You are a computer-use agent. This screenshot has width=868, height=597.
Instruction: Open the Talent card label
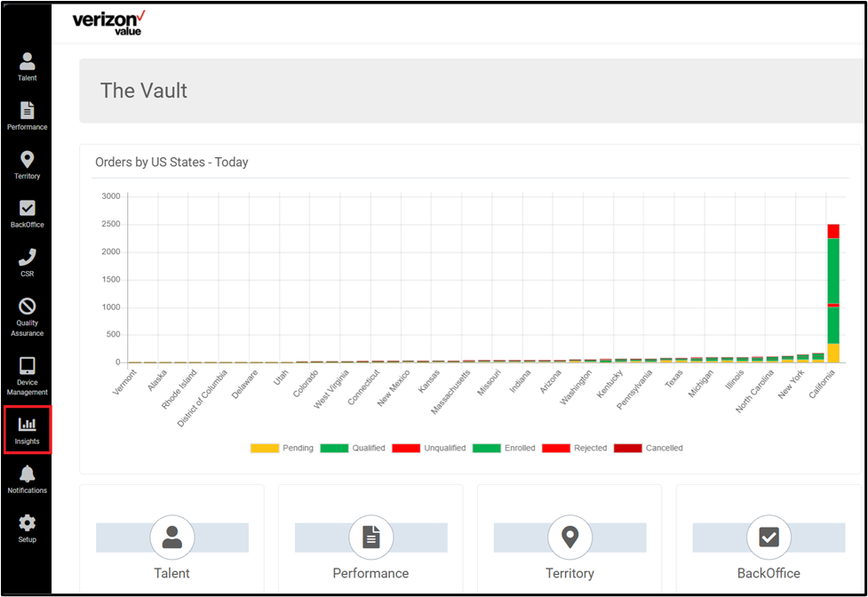click(x=171, y=573)
